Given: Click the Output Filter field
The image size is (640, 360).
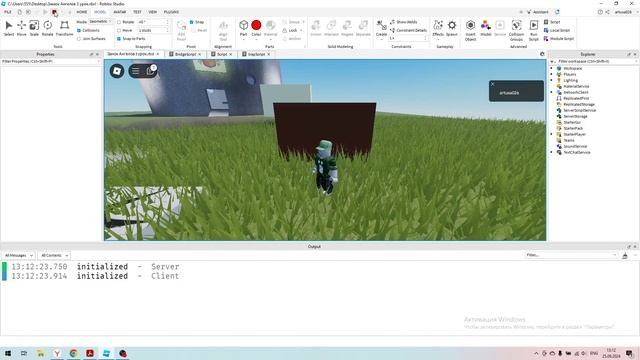Looking at the screenshot, I should click(571, 255).
